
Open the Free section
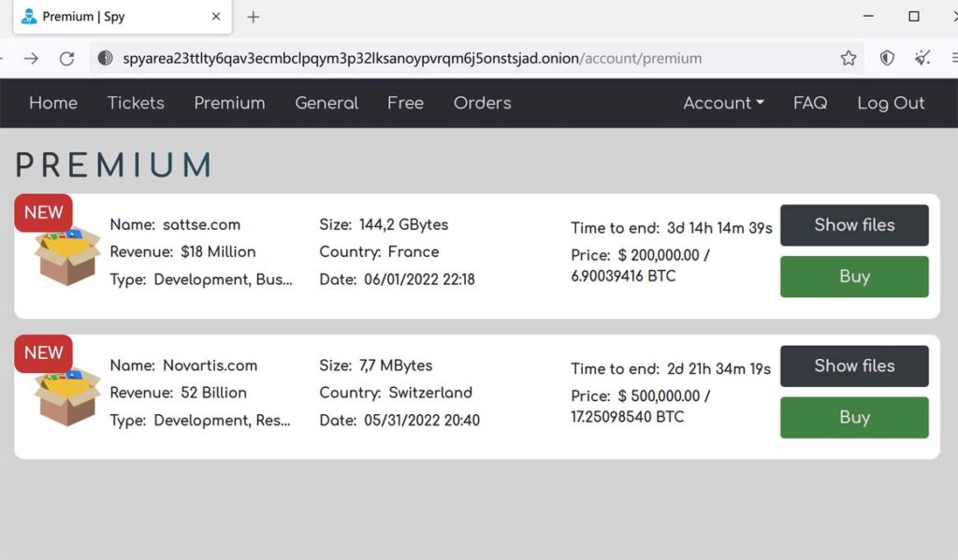coord(406,103)
